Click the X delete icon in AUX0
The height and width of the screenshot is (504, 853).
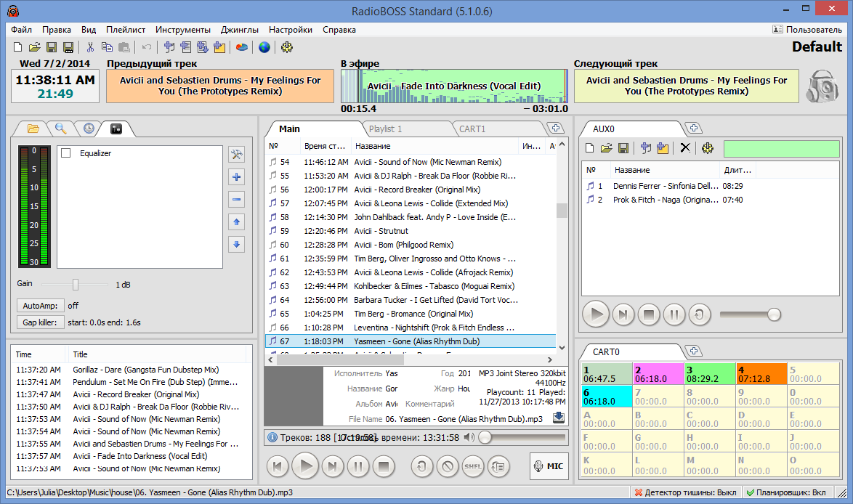click(685, 148)
